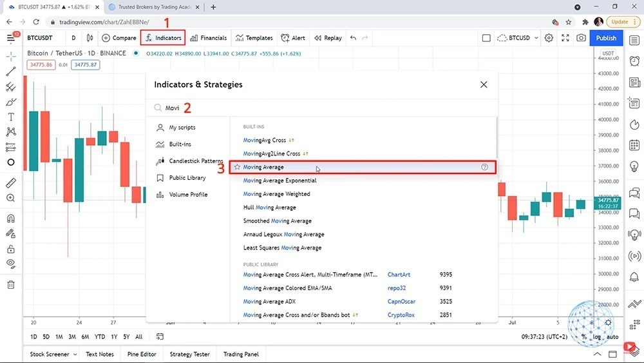Screen dimensions: 644x363
Task: Click the blue Publish button
Action: (x=606, y=38)
